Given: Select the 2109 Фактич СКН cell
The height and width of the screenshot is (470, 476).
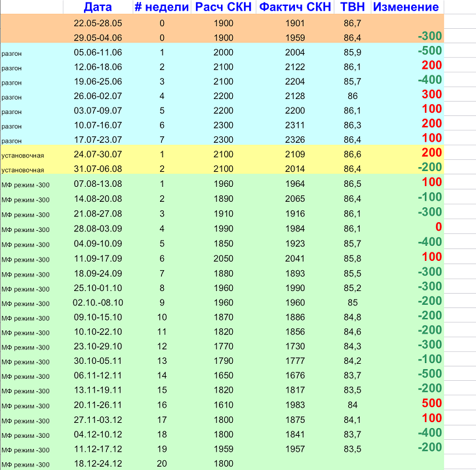Looking at the screenshot, I should 295,155.
